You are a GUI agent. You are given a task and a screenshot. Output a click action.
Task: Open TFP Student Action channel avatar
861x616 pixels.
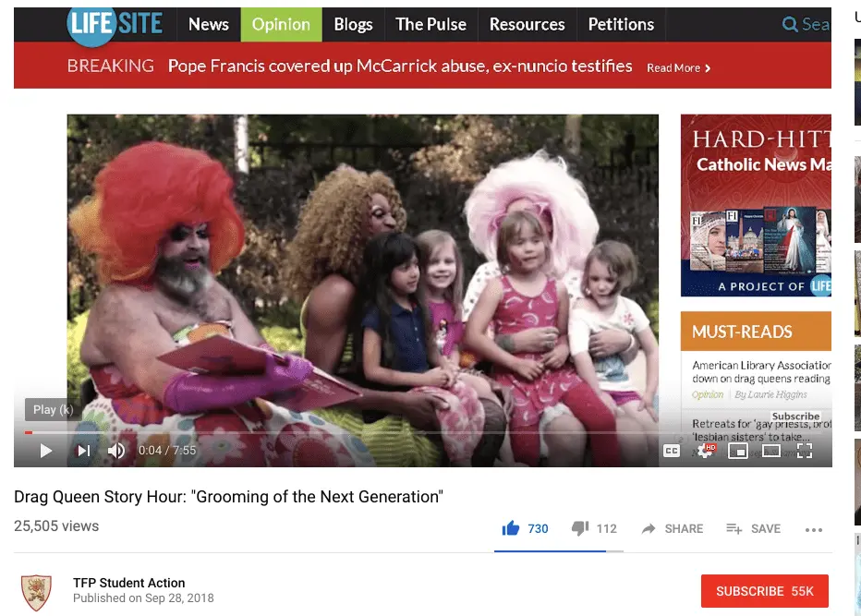[36, 591]
